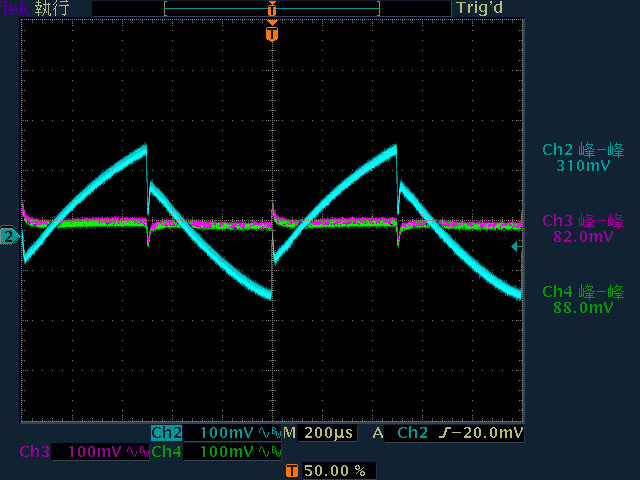Click the Ch4 100mV vertical scale readout
Viewport: 640px width, 480px height.
[227, 452]
